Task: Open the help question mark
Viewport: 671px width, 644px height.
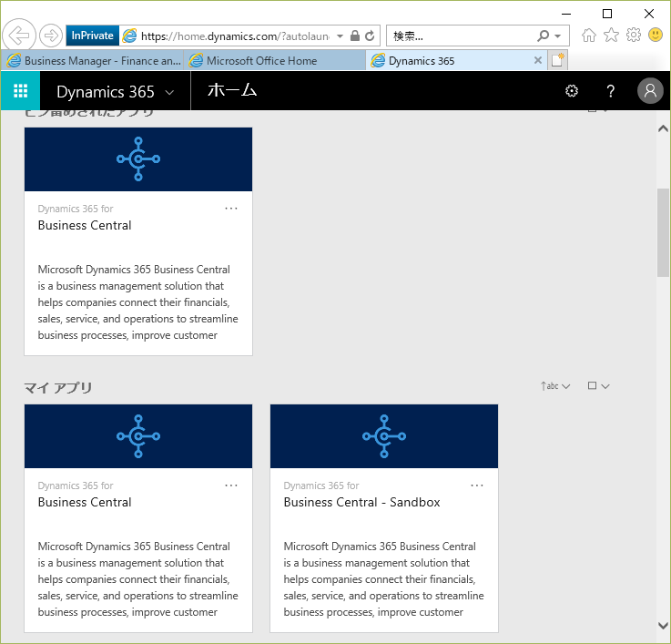Action: pos(610,91)
